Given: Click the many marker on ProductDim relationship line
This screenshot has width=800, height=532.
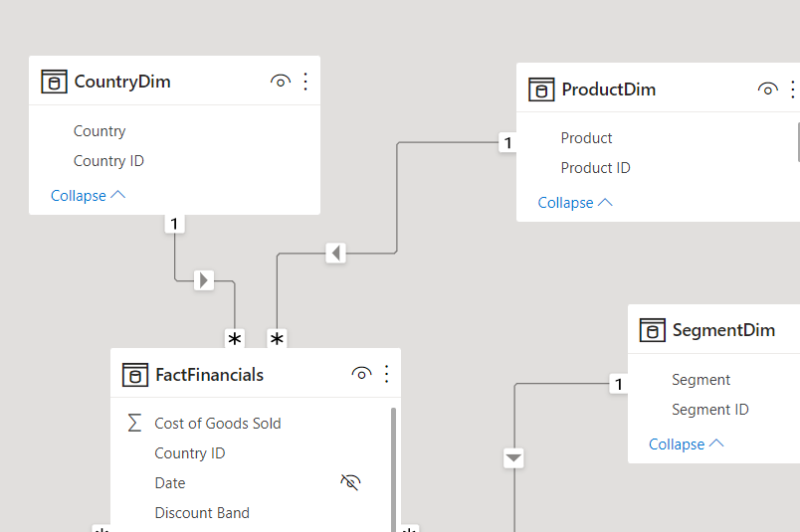Looking at the screenshot, I should point(277,339).
